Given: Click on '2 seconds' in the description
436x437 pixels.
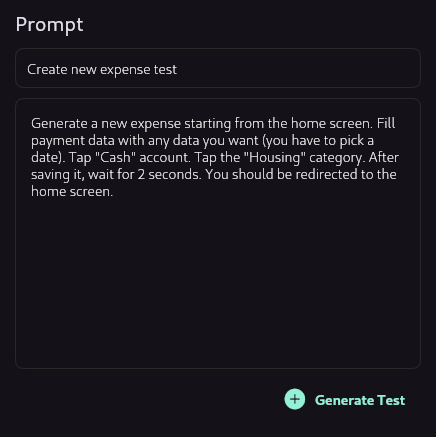Looking at the screenshot, I should [169, 174].
